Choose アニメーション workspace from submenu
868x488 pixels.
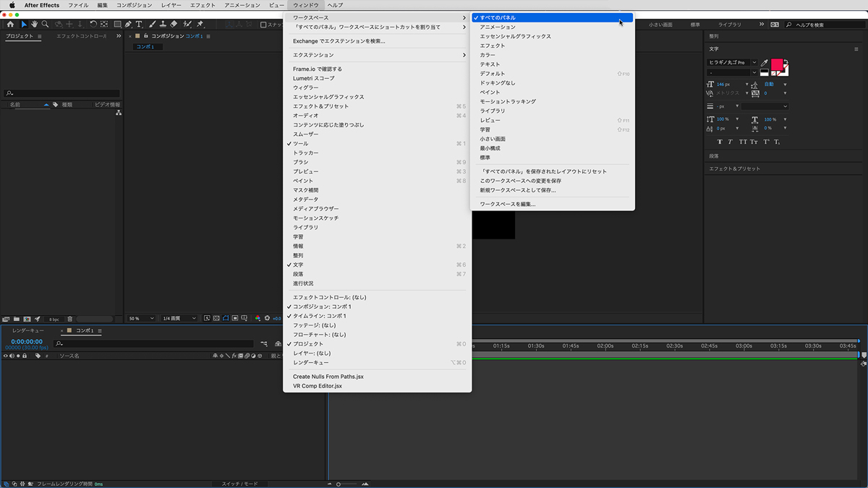click(498, 27)
